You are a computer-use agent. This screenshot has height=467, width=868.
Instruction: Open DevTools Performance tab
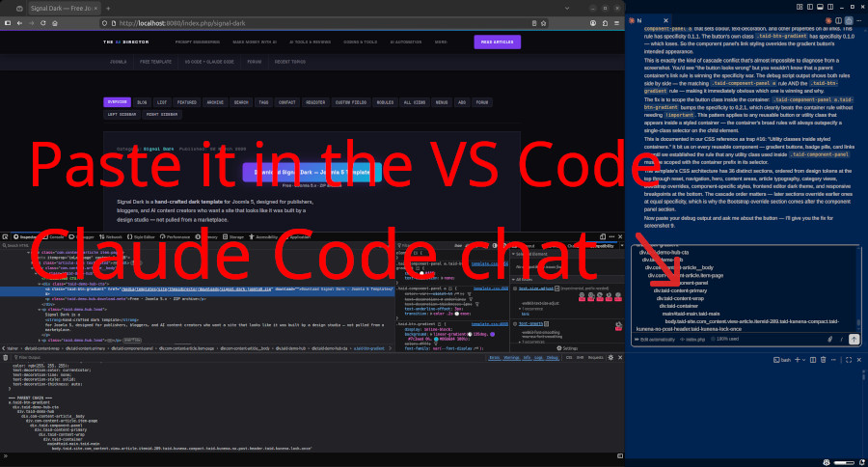[175, 236]
